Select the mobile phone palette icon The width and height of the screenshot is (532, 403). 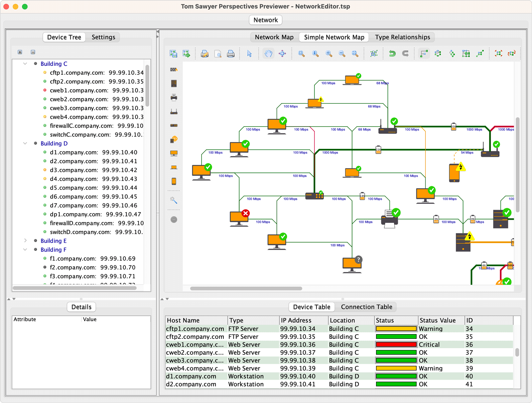(174, 181)
